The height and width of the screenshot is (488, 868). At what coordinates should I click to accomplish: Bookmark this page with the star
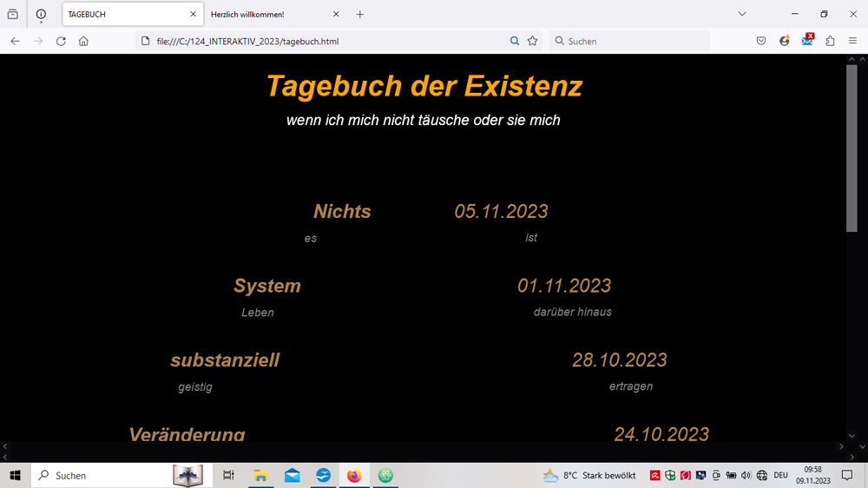coord(533,41)
